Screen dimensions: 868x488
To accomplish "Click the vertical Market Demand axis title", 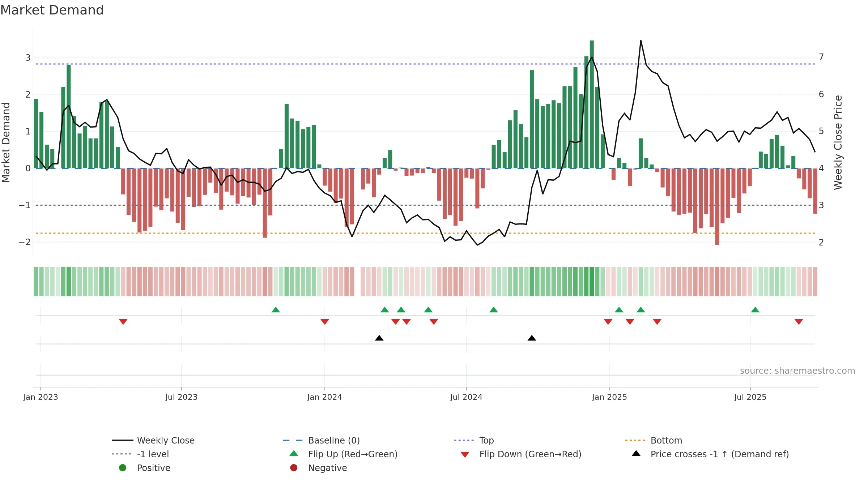I will click(6, 142).
